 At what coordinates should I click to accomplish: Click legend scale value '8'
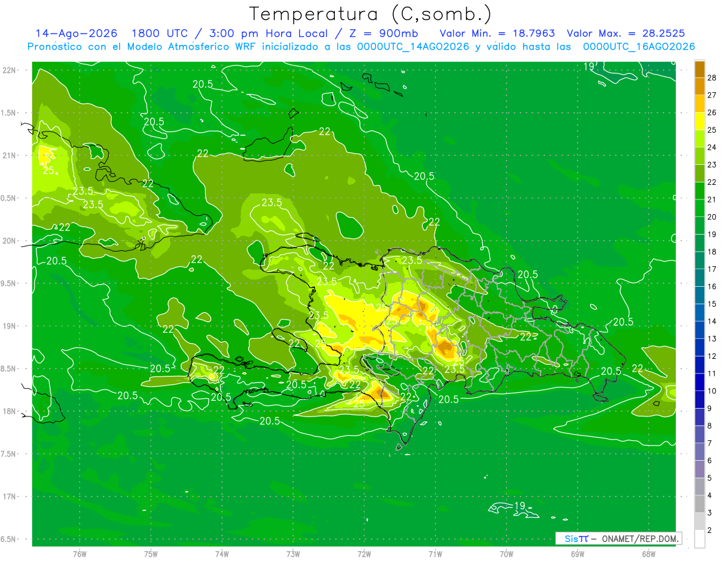(710, 426)
